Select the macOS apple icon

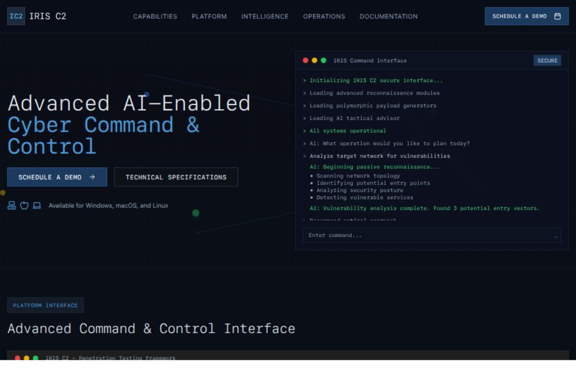pyautogui.click(x=24, y=205)
